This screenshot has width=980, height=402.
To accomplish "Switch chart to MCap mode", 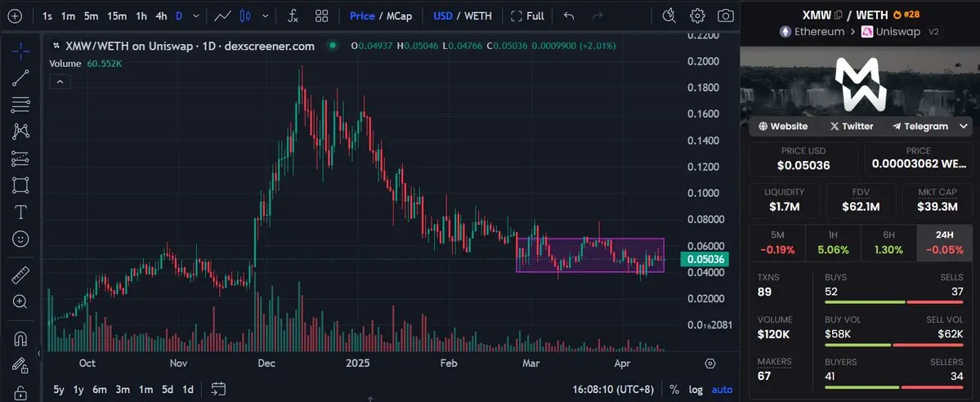I will tap(400, 16).
